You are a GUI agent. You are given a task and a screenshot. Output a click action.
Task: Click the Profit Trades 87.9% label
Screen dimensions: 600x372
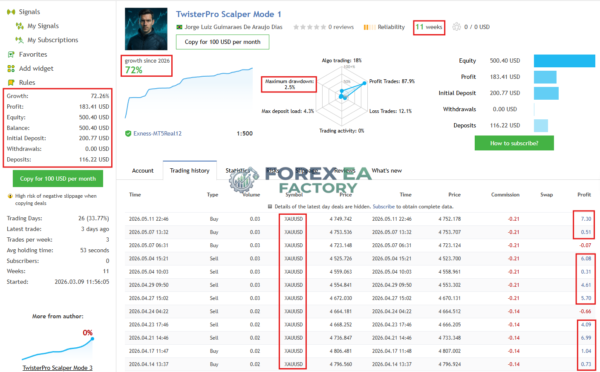coord(392,81)
